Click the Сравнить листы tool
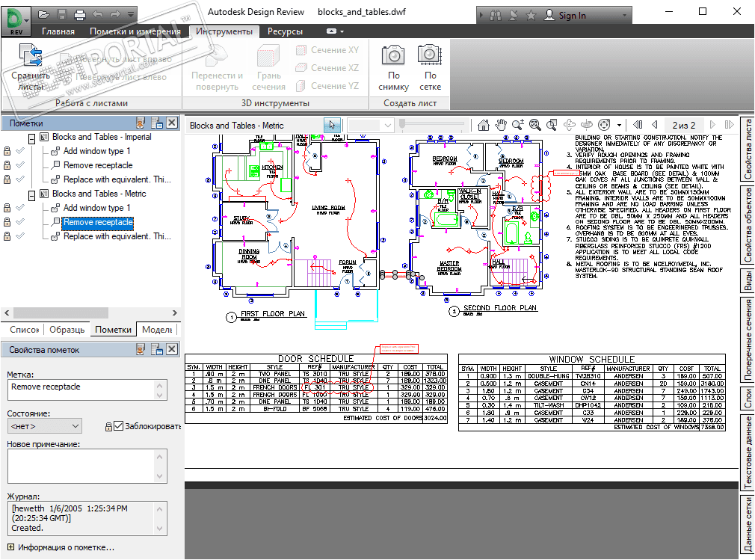This screenshot has width=755, height=560. click(31, 67)
